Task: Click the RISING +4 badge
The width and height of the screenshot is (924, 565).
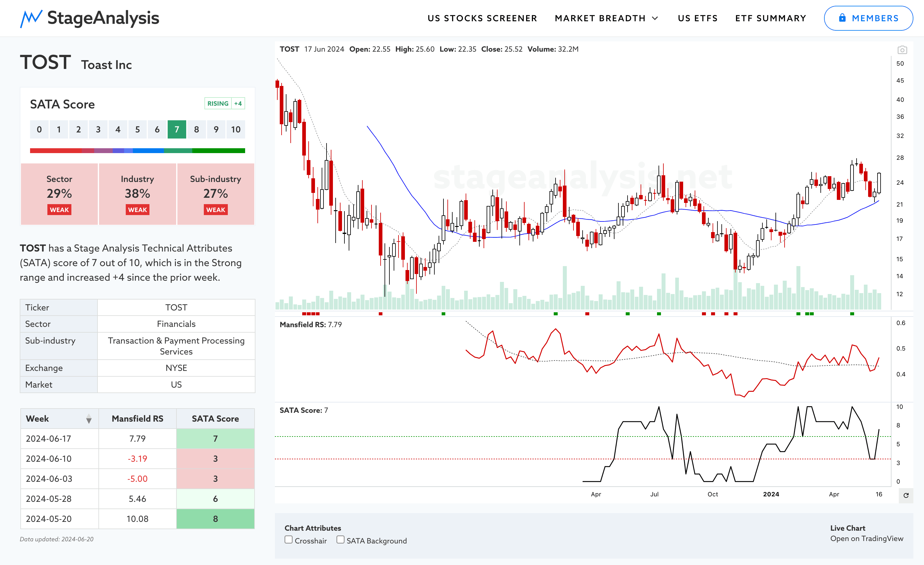Action: tap(225, 104)
